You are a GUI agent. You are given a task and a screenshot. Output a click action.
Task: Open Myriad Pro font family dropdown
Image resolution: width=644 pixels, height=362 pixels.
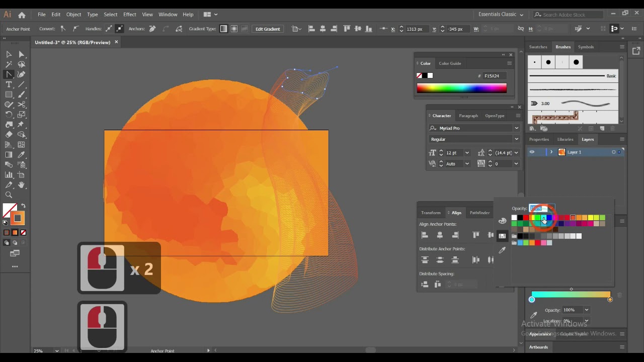516,128
